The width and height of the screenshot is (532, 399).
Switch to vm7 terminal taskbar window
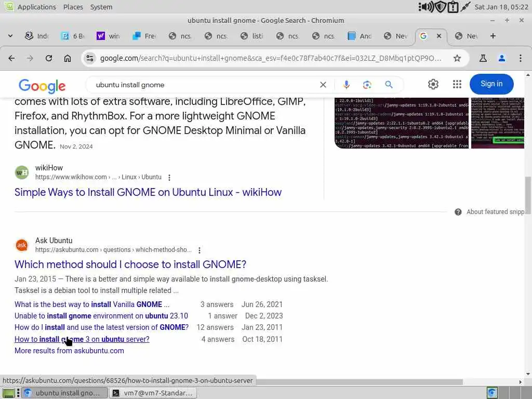click(x=153, y=393)
